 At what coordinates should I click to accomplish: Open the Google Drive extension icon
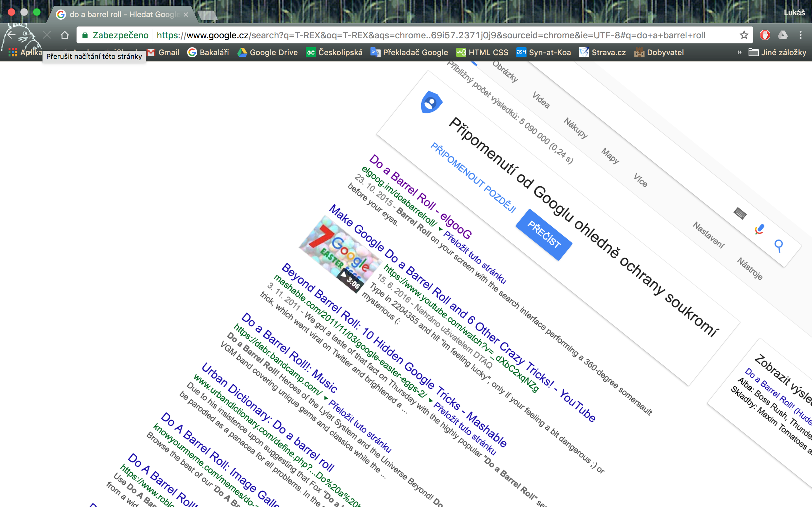pyautogui.click(x=783, y=35)
